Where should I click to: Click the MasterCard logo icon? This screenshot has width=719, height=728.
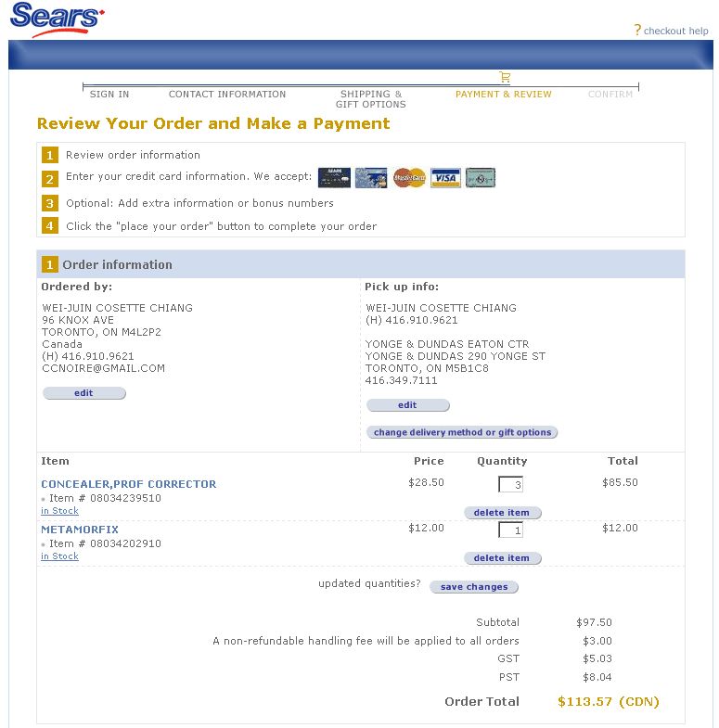(409, 178)
